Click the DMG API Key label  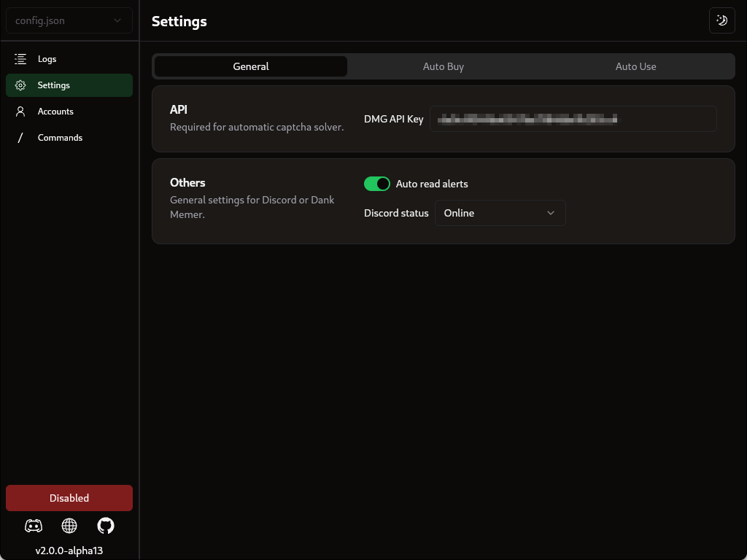[393, 119]
